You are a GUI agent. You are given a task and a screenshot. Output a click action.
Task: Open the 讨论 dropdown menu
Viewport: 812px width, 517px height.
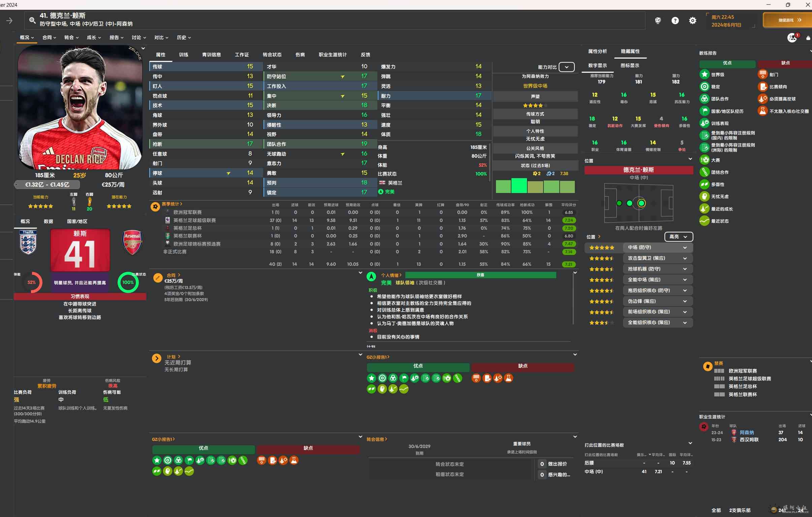pyautogui.click(x=138, y=37)
